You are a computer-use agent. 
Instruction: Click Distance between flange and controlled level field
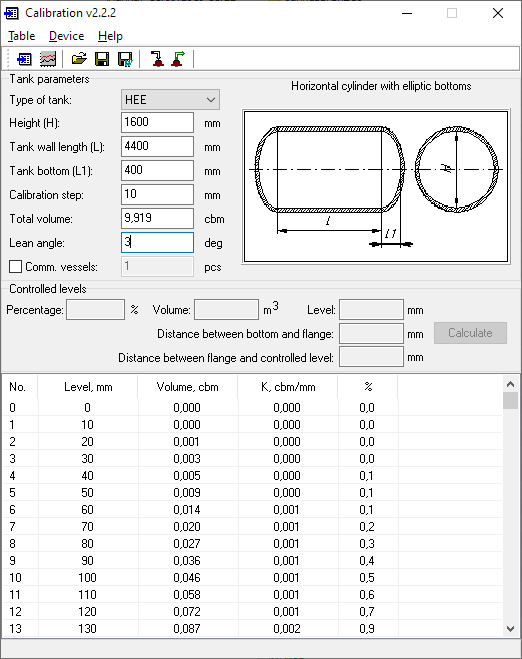372,357
